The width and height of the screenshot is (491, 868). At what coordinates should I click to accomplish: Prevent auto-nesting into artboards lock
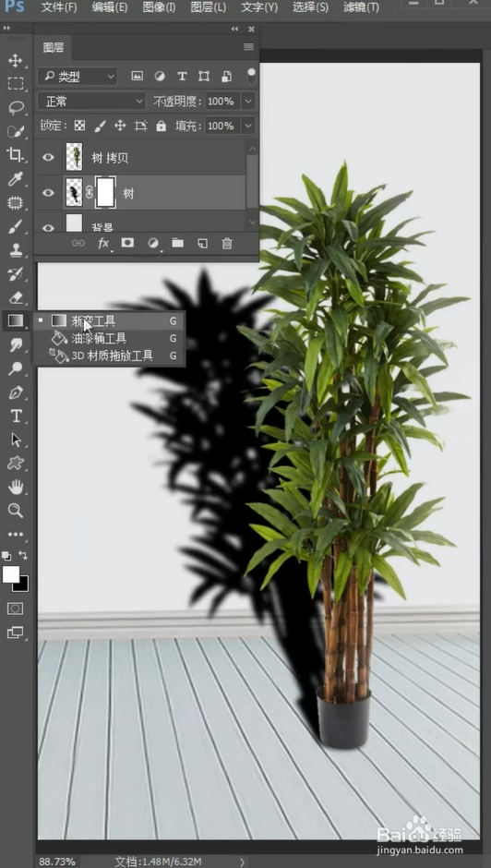(140, 126)
